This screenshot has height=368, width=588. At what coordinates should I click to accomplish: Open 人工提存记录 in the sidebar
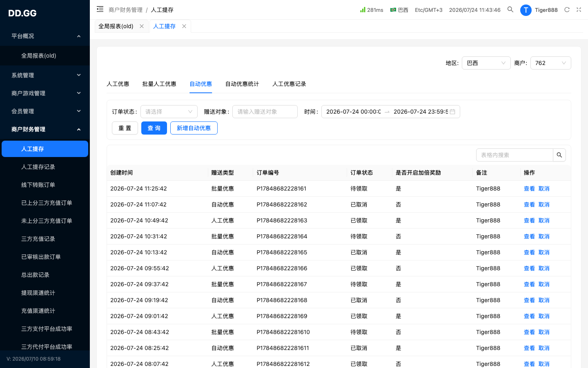(x=45, y=167)
